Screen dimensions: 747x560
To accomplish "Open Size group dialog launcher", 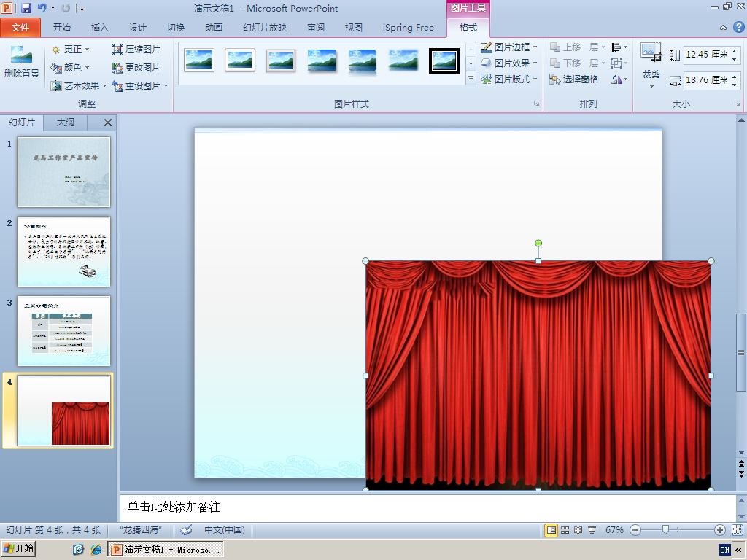I will tap(737, 104).
